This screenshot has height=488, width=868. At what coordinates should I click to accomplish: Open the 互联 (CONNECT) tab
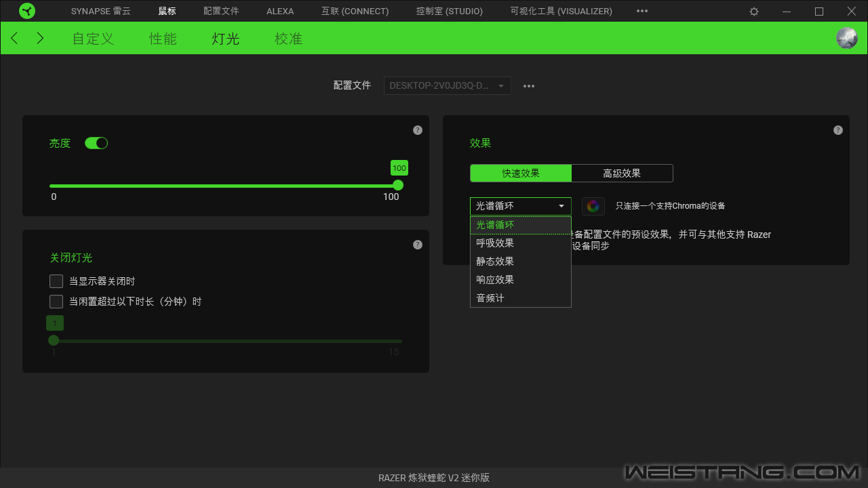click(355, 12)
